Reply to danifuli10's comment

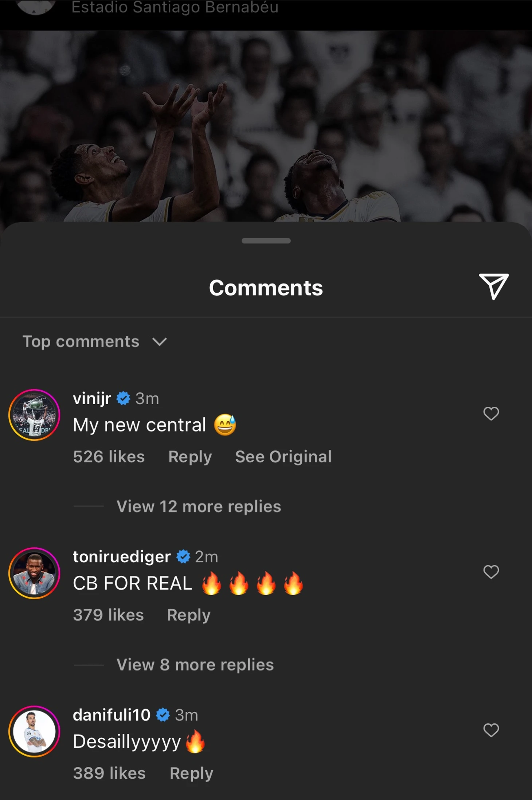[x=191, y=773]
